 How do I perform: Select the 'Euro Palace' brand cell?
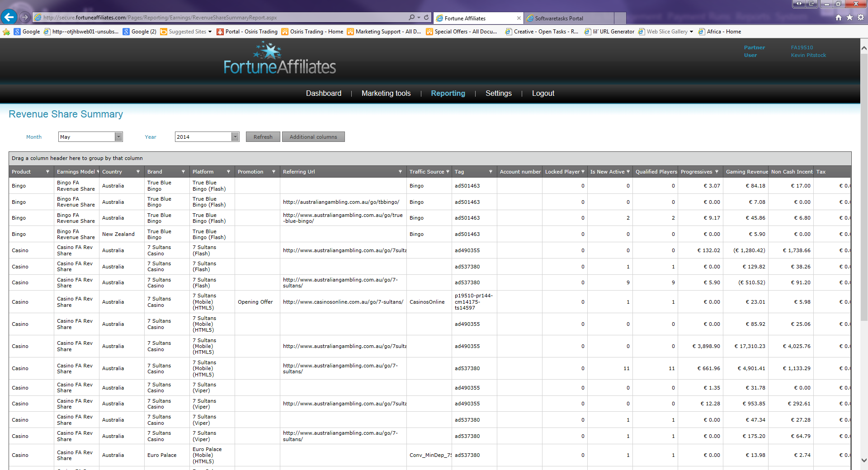point(167,455)
